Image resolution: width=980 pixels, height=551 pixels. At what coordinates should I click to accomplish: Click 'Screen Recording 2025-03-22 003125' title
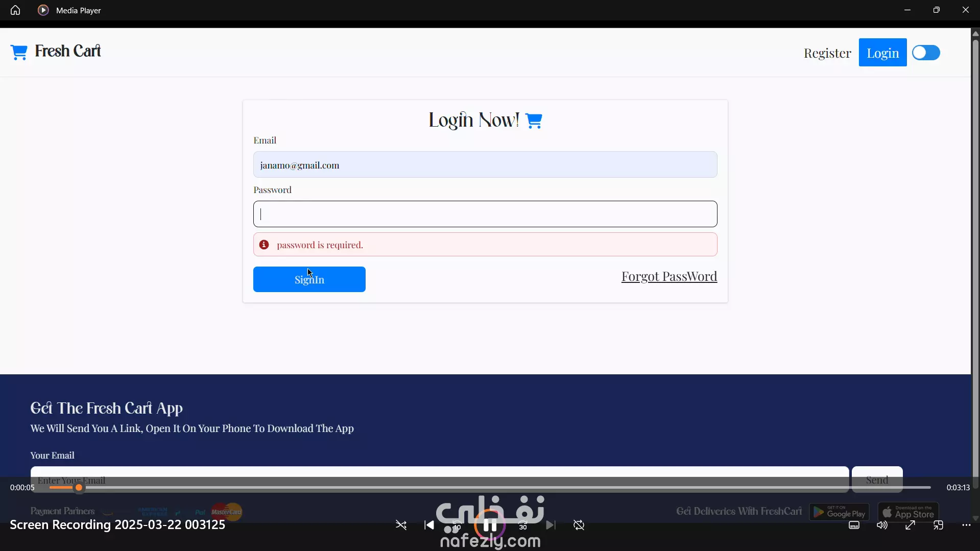117,525
